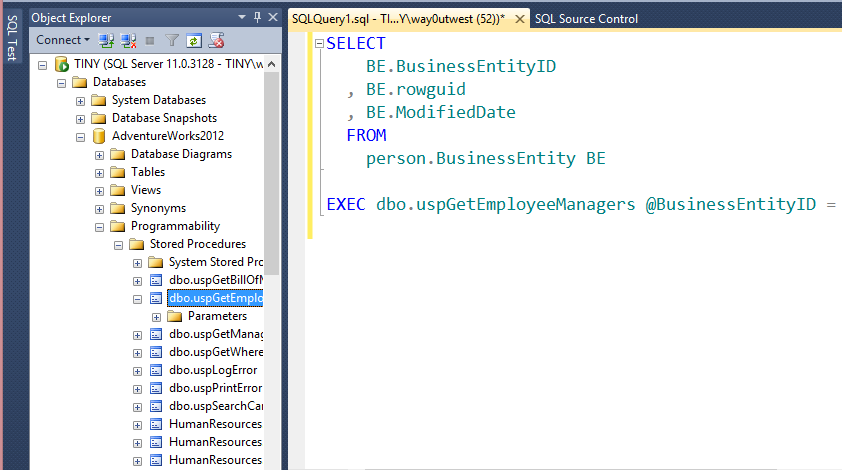Click the Object Explorer vertical scrollbar thumb
842x470 pixels.
point(272,173)
